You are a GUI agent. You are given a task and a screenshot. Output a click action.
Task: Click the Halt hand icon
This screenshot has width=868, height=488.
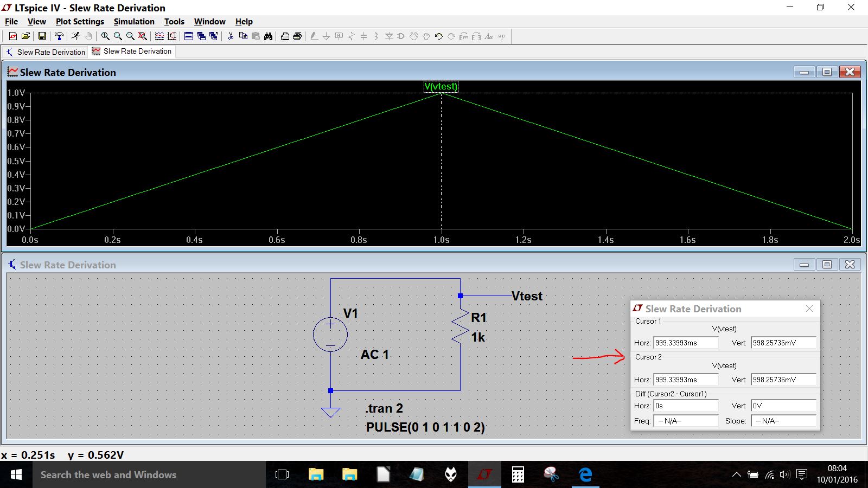[x=88, y=36]
